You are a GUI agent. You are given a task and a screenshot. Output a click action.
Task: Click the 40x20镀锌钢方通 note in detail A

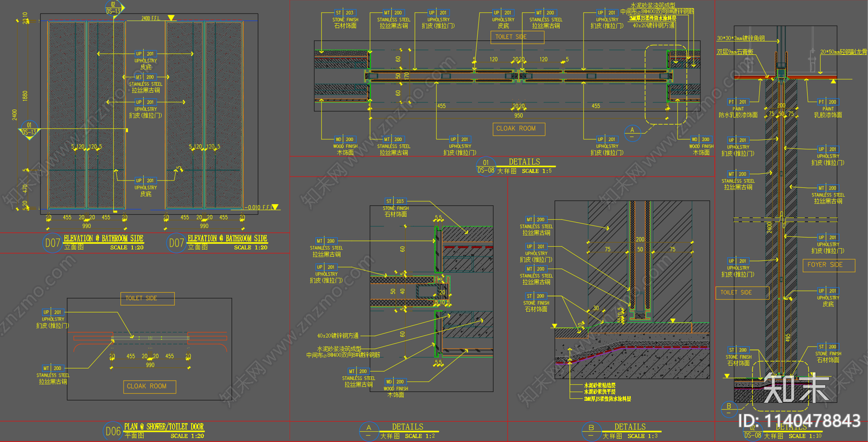[x=338, y=336]
